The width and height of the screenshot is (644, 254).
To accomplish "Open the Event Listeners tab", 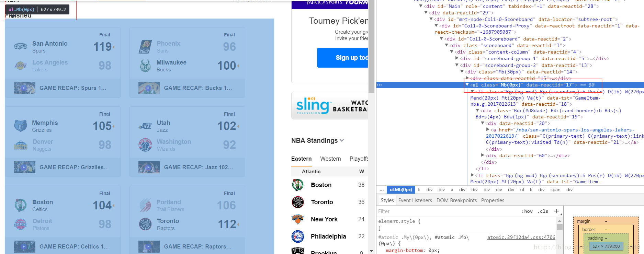I will click(415, 200).
